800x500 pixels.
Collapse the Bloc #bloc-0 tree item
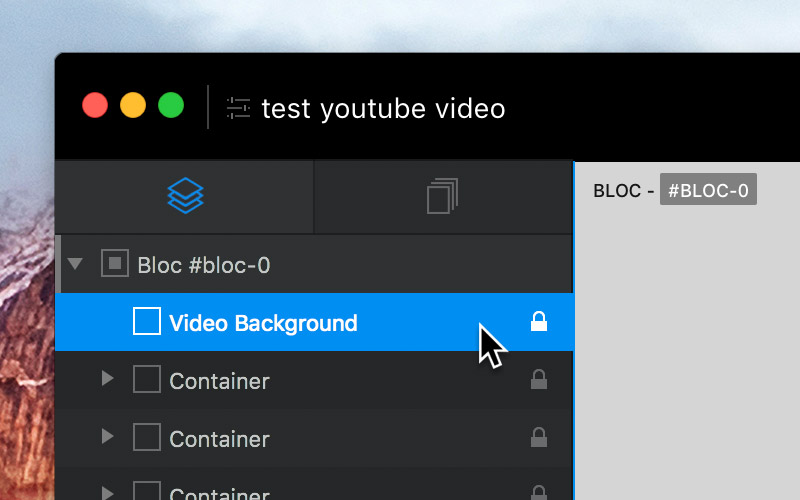(x=75, y=264)
